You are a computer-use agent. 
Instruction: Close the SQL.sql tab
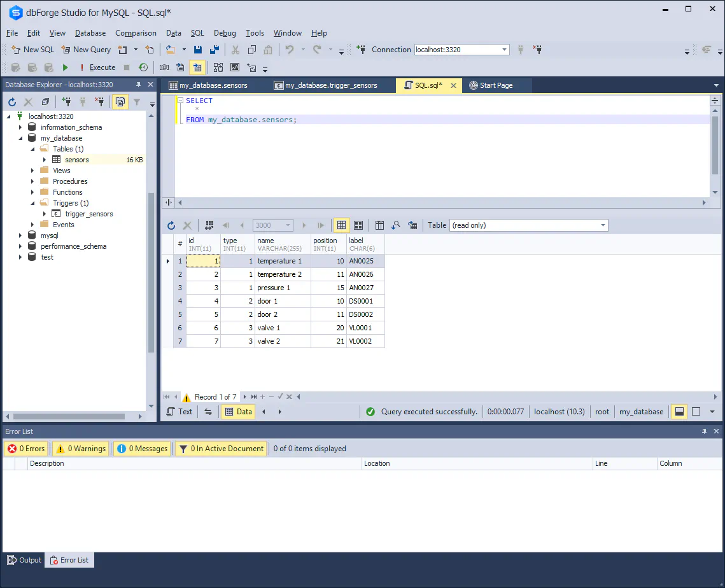click(x=454, y=85)
